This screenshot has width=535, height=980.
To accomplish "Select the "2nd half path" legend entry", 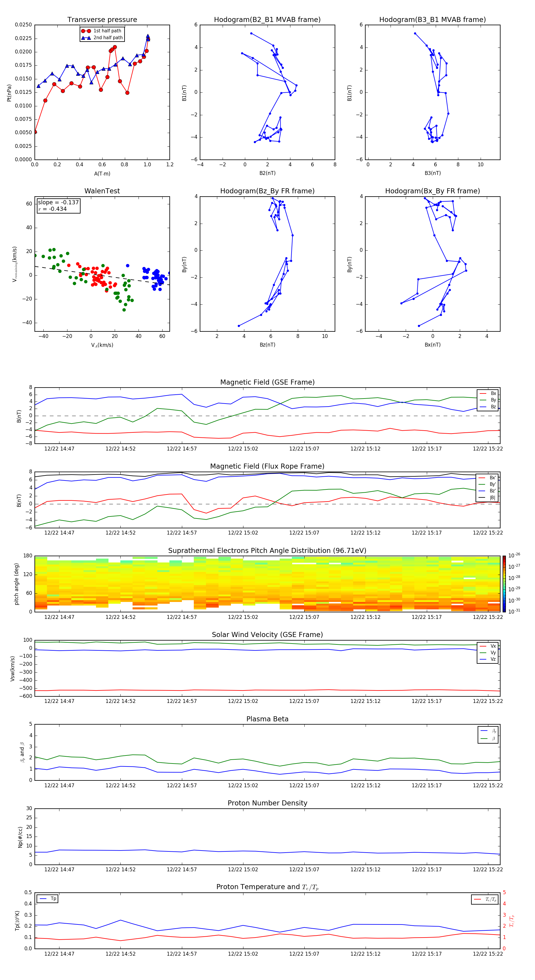I will (x=102, y=38).
